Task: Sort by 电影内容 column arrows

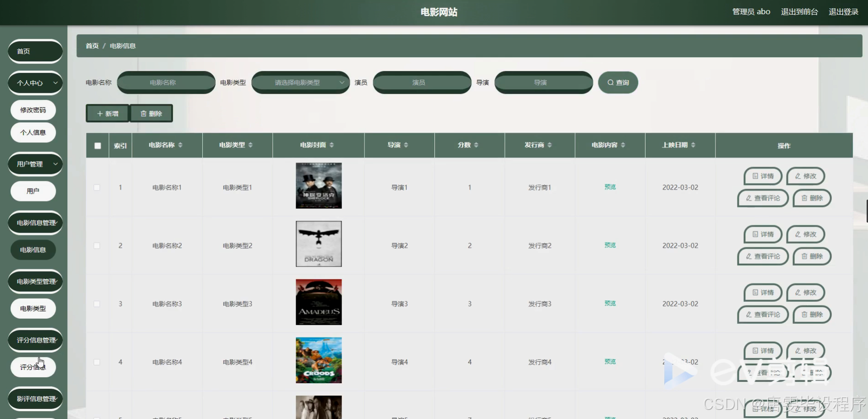Action: coord(623,145)
